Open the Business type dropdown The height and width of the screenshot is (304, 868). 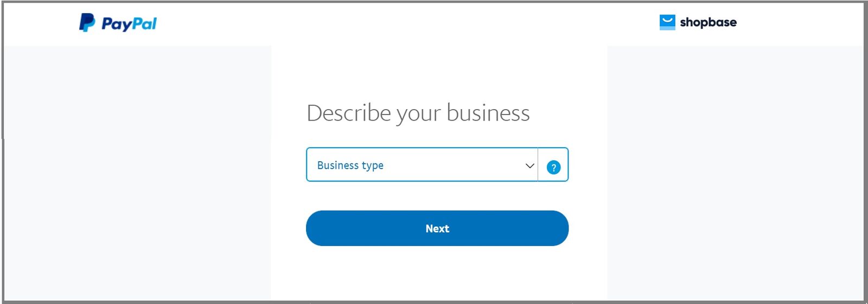point(422,164)
